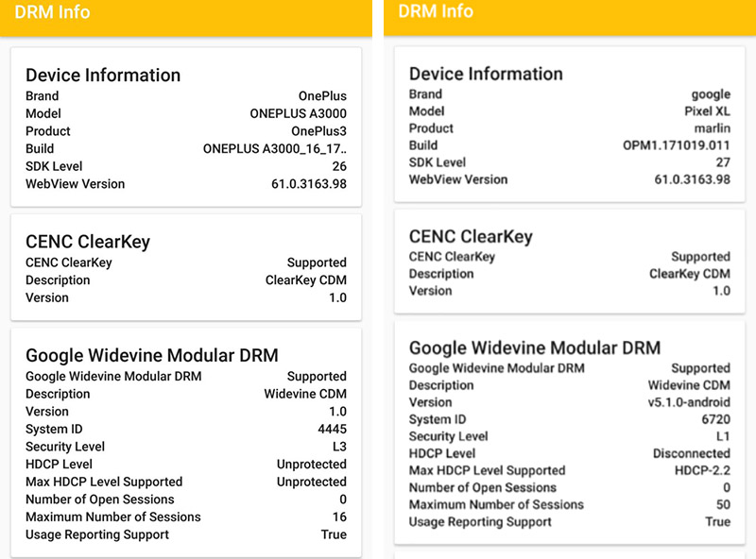Select Max HDCP Level Supported Unprotected value

point(312,482)
